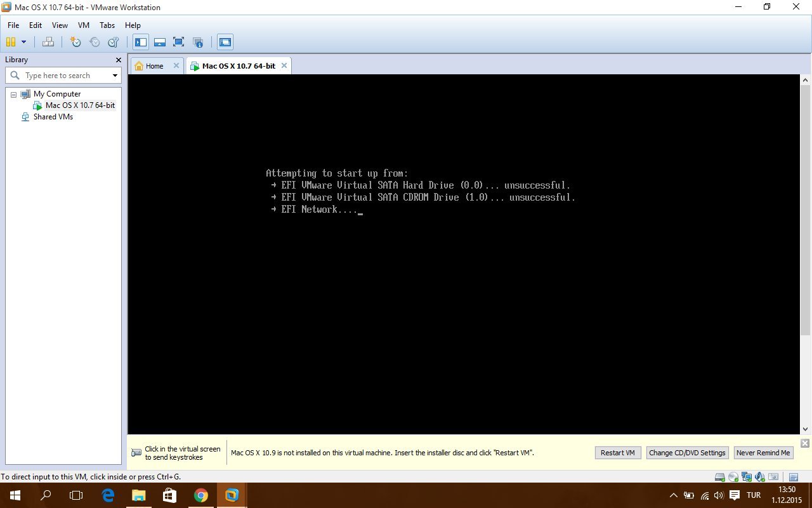Click the Wi-Fi network tray icon
Image resolution: width=812 pixels, height=508 pixels.
[x=704, y=495]
